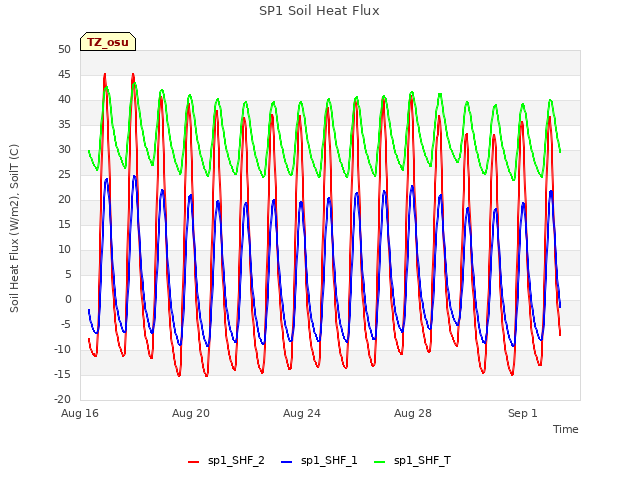Viewport: 640px width, 480px height.
Task: Click the y-axis value 50
Action: click(64, 49)
